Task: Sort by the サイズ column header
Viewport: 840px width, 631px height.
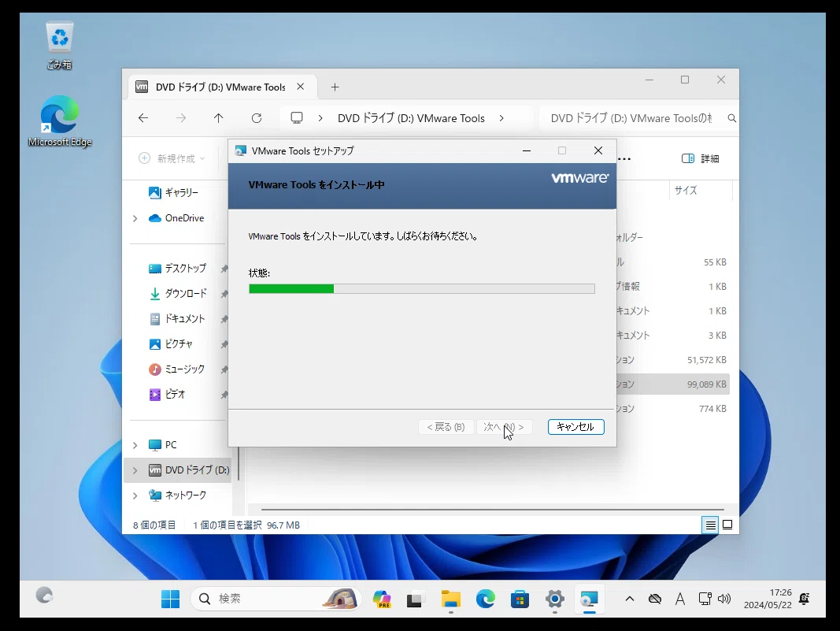Action: [700, 191]
